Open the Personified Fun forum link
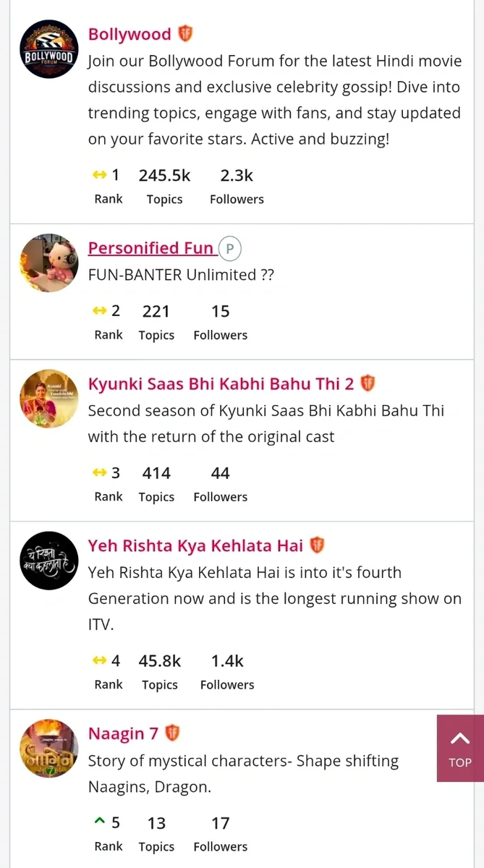The image size is (484, 868). (x=150, y=248)
